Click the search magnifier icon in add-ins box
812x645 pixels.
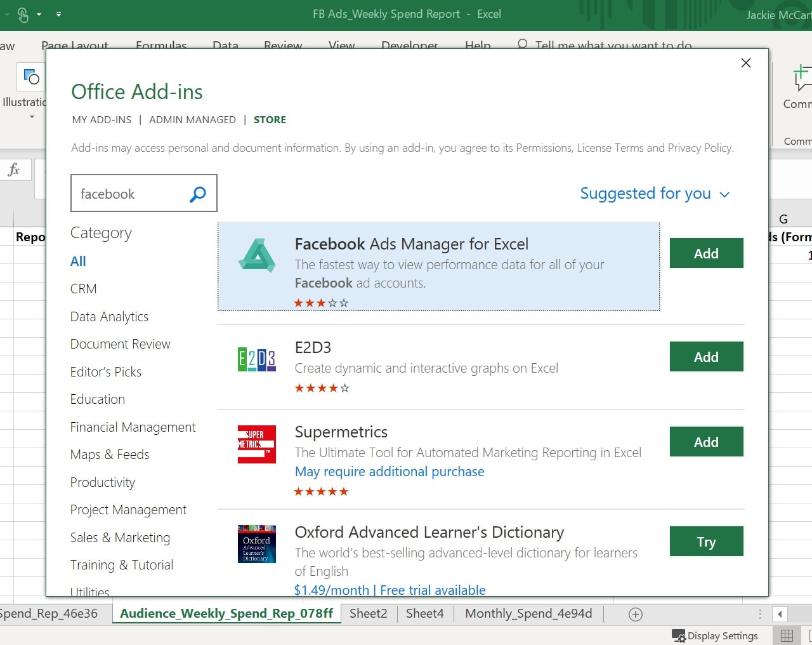pos(198,194)
